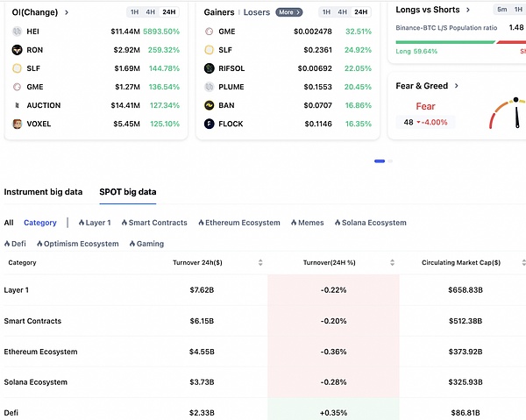Image resolution: width=526 pixels, height=420 pixels.
Task: Click flame icon beside Optimism Ecosystem filter
Action: (39, 244)
